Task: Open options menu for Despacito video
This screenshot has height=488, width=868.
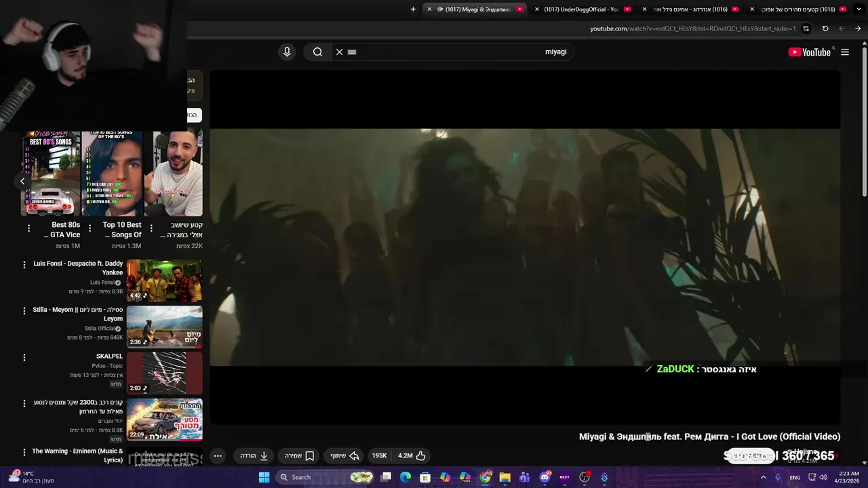Action: (x=24, y=265)
